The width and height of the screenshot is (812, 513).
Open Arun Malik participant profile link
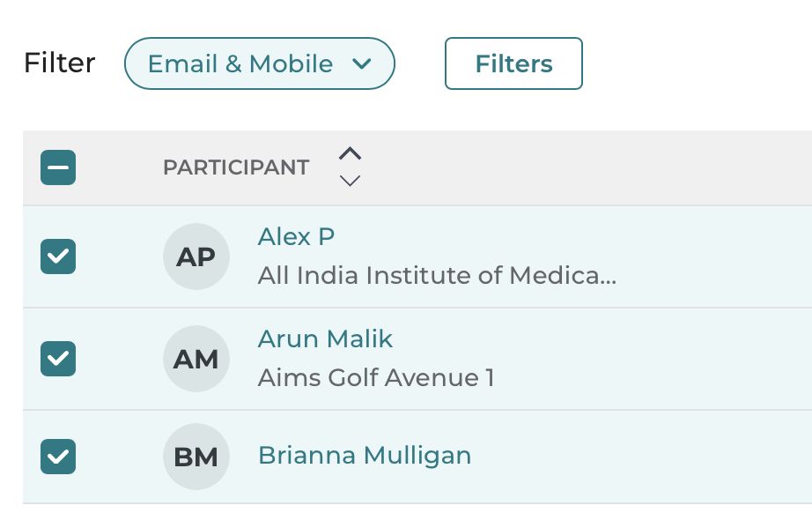[x=325, y=338]
